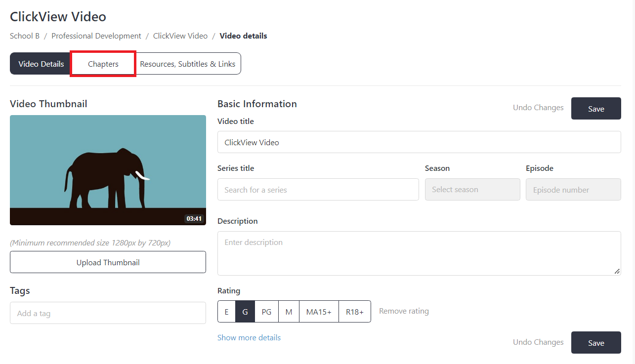Select the G rating
The width and height of the screenshot is (635, 364).
[245, 312]
